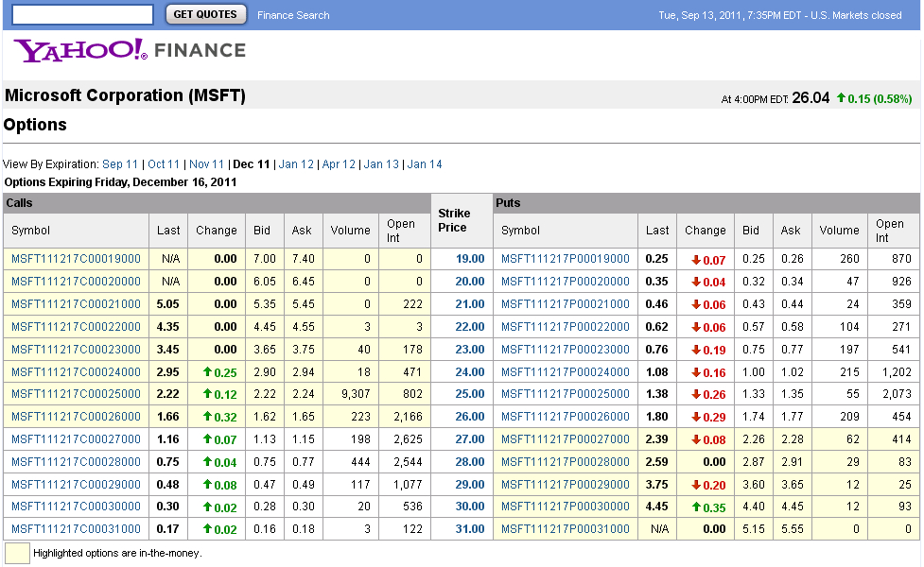
Task: View options expiring Jan 14
Action: point(425,164)
